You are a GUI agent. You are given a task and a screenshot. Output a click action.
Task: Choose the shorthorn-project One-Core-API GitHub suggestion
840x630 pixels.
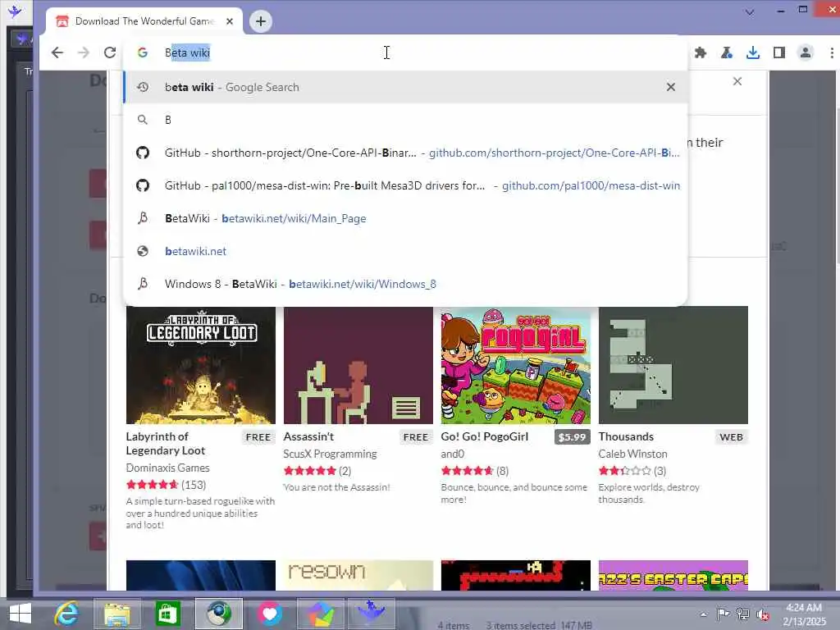click(x=405, y=153)
